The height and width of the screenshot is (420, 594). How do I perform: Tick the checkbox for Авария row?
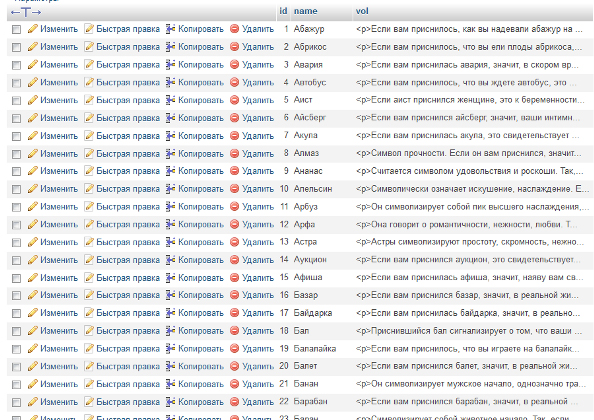click(x=16, y=65)
